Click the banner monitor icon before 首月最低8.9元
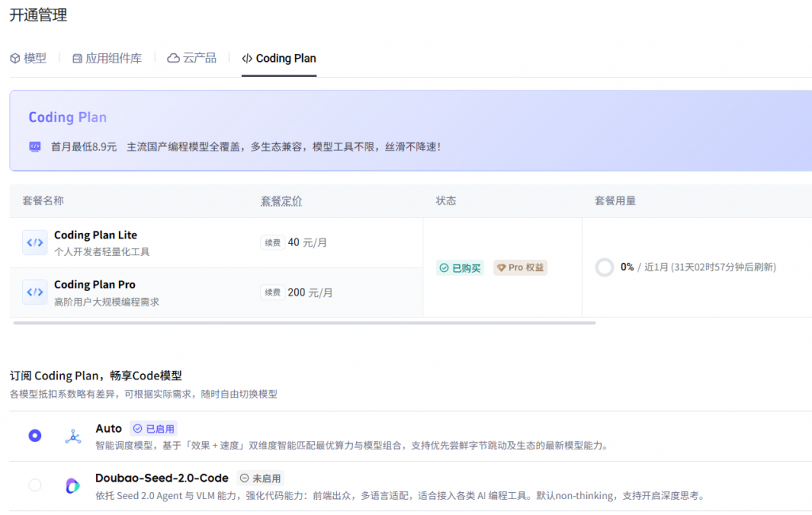Screen dimensions: 812x515 (35, 147)
